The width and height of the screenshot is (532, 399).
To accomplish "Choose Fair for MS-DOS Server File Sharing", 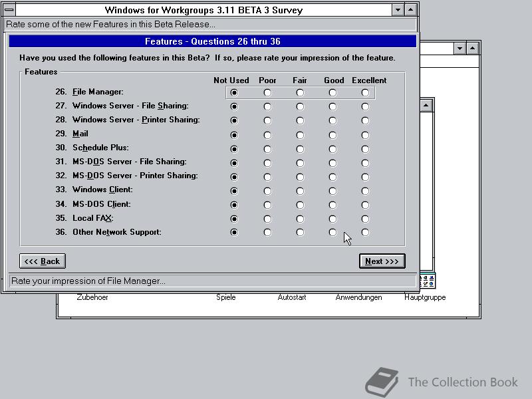I will coord(300,163).
